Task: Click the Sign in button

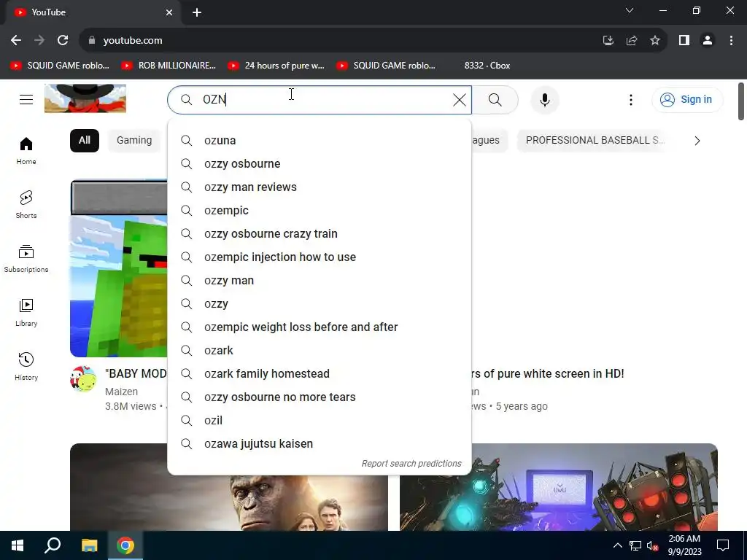Action: pyautogui.click(x=686, y=99)
